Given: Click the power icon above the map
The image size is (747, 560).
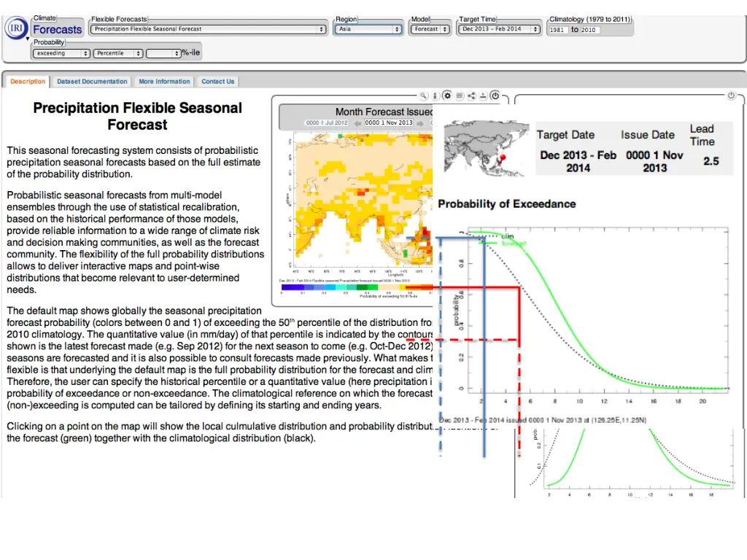Looking at the screenshot, I should click(x=495, y=96).
